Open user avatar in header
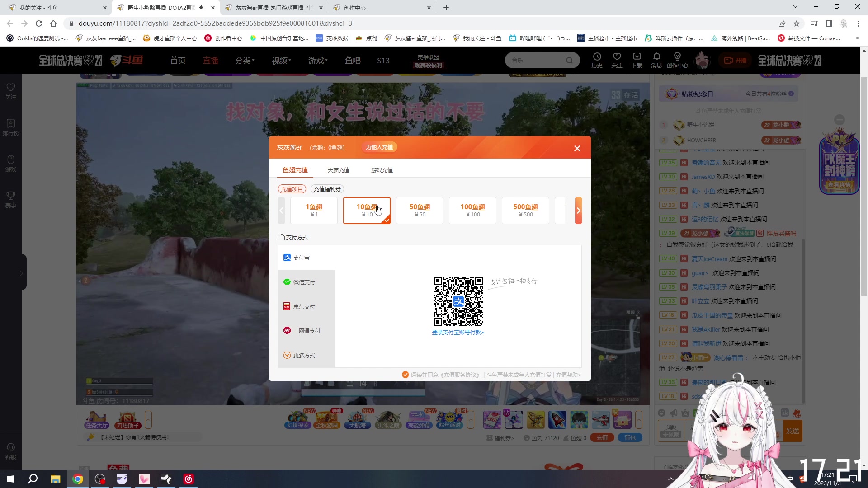This screenshot has height=488, width=868. point(702,60)
